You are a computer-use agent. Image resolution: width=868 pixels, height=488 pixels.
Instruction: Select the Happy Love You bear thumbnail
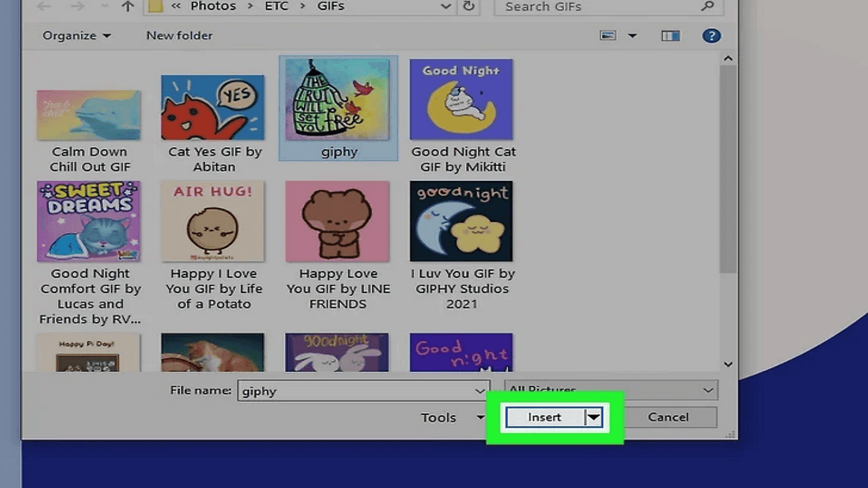click(337, 221)
